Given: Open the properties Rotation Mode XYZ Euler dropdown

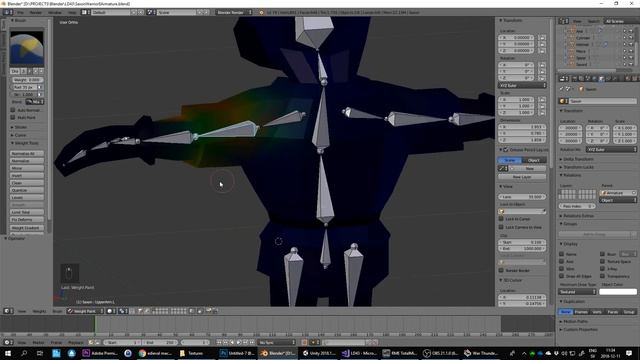Looking at the screenshot, I should click(x=611, y=149).
